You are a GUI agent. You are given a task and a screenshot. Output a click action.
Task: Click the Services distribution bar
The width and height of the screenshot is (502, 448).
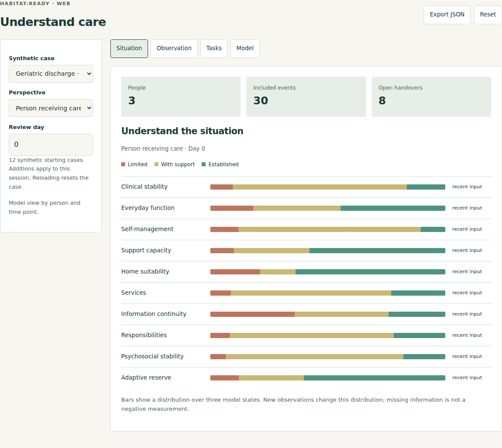(328, 293)
